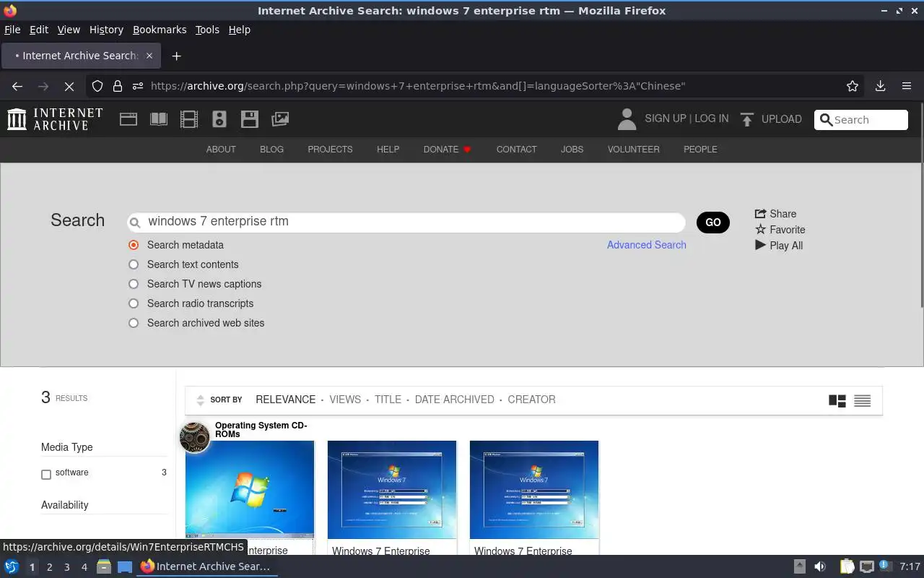
Task: Open the middle Windows 7 Enterprise result thumbnail
Action: tap(392, 489)
